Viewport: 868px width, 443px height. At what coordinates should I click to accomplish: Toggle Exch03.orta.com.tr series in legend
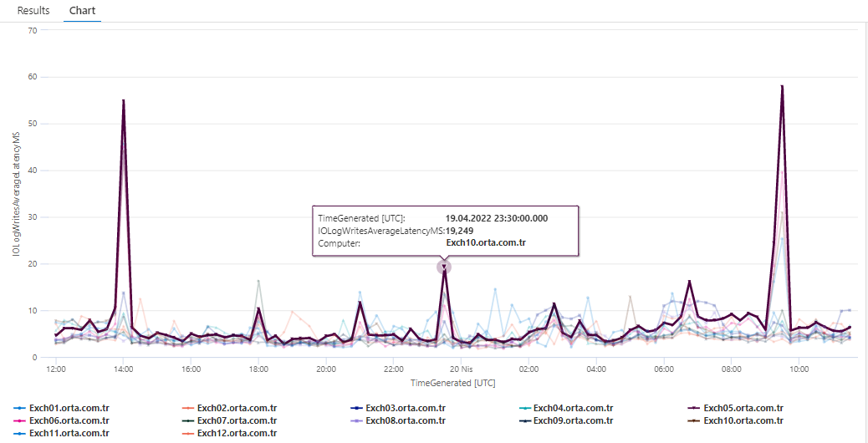(398, 409)
